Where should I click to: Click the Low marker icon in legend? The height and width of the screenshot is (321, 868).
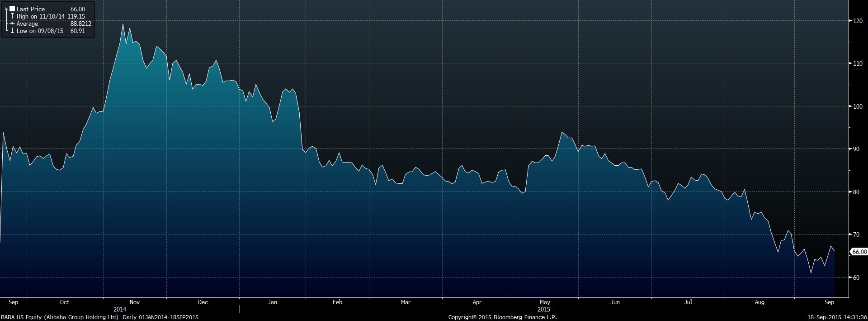(12, 31)
